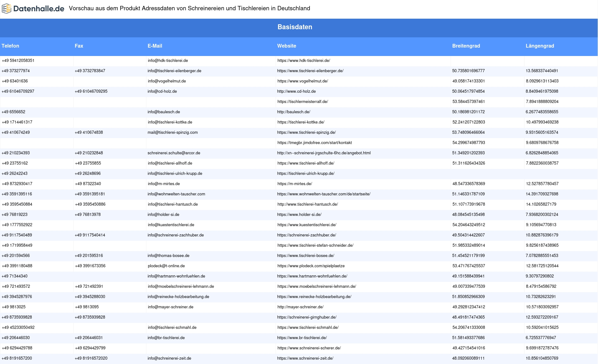Select phone +49 3591395116

tap(17, 194)
